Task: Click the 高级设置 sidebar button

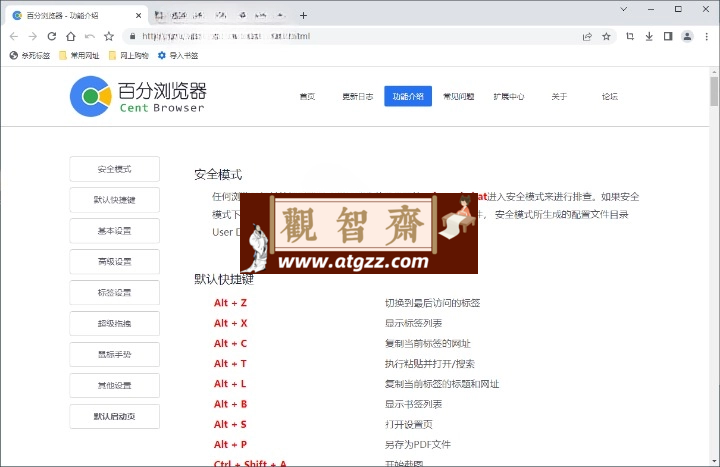Action: 114,262
